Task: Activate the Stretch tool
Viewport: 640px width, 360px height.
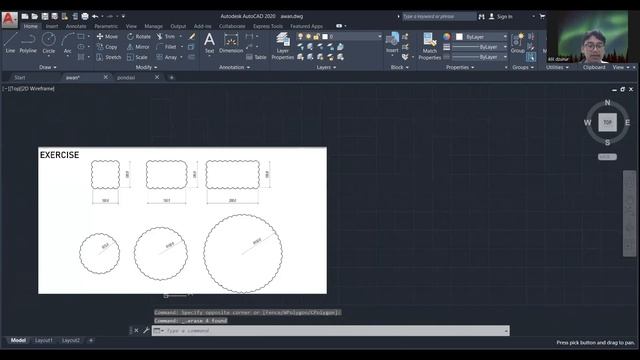Action: [x=109, y=57]
